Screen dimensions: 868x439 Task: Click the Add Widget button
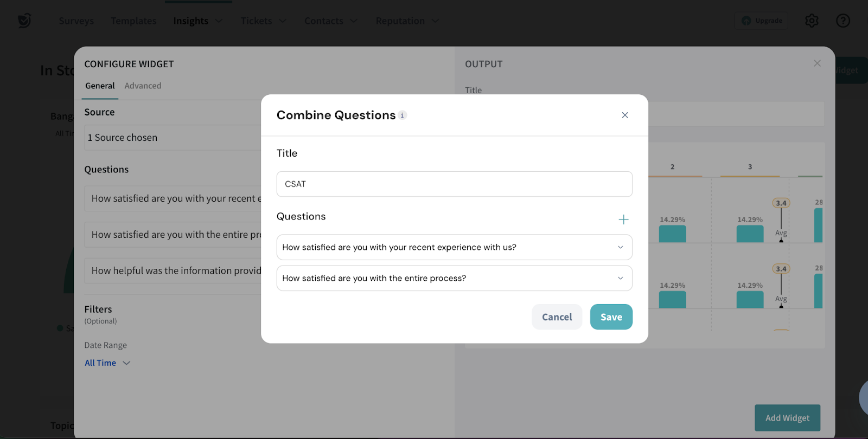[x=787, y=418]
